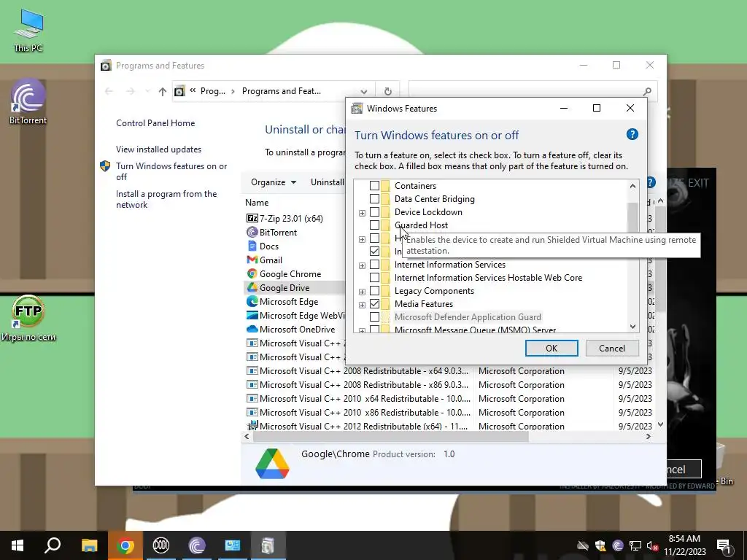
Task: Click the Prog... breadcrumb segment
Action: pos(212,91)
